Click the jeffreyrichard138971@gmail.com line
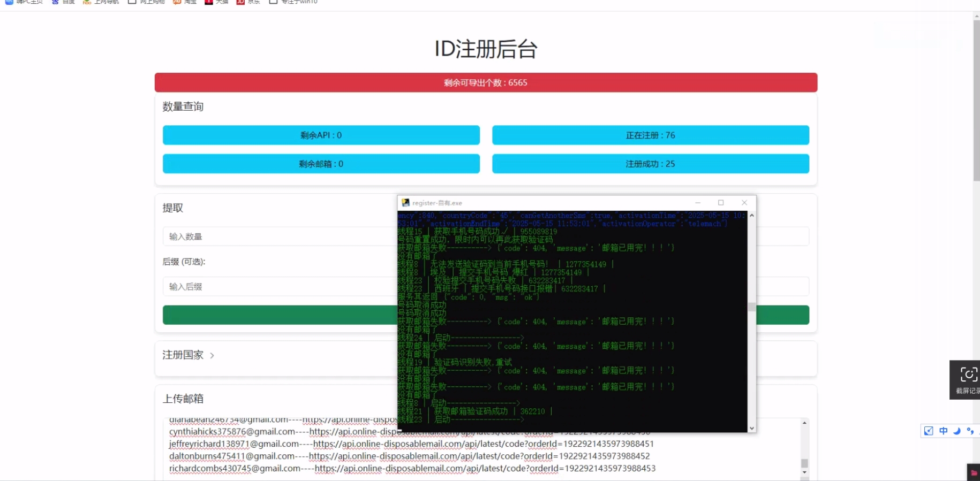The height and width of the screenshot is (481, 980). coord(411,444)
